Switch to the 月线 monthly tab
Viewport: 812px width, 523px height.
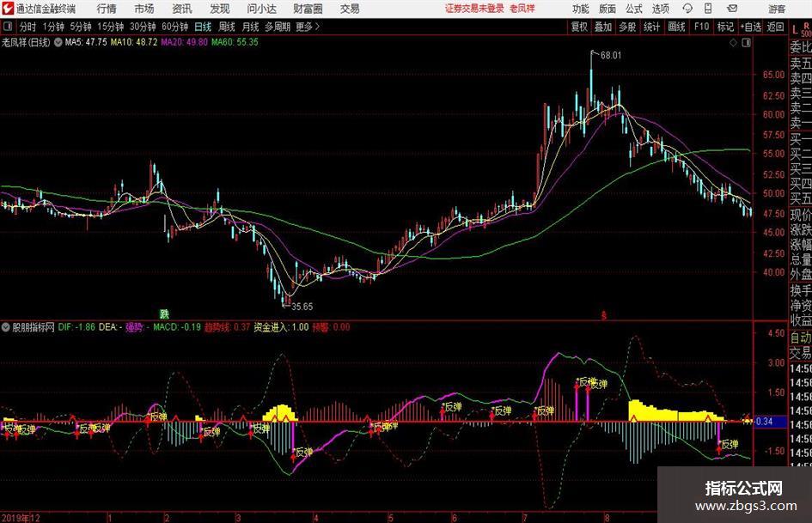250,27
